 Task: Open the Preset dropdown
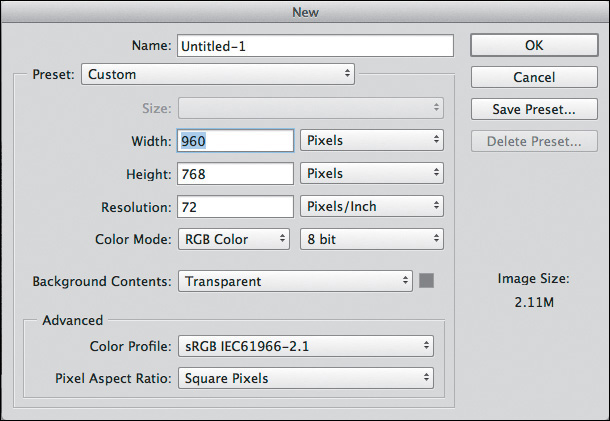pos(217,74)
